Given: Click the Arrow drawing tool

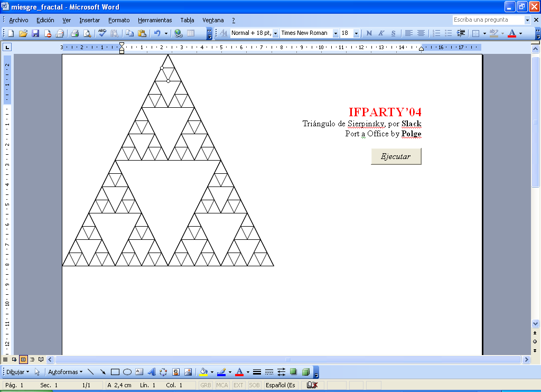Looking at the screenshot, I should [103, 372].
